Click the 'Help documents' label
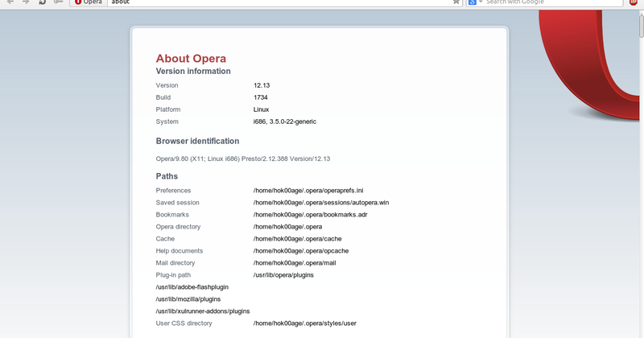This screenshot has height=338, width=644. [x=180, y=251]
